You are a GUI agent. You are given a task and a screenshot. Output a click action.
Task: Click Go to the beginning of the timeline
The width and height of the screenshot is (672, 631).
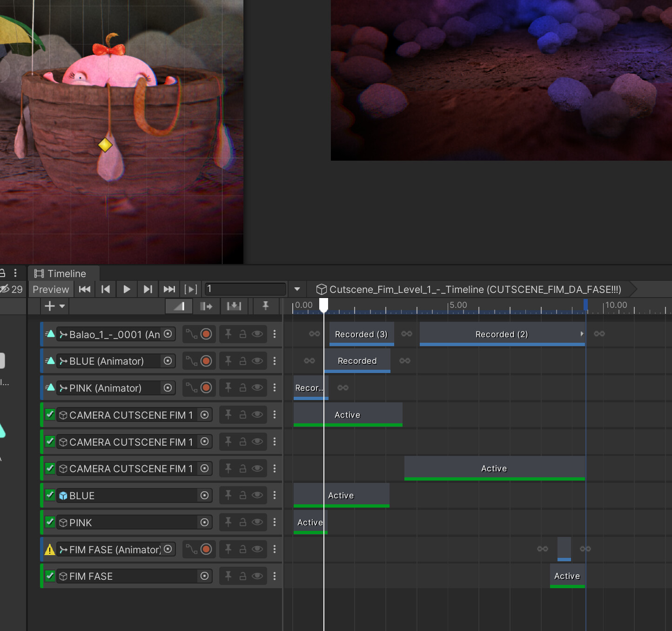[84, 289]
